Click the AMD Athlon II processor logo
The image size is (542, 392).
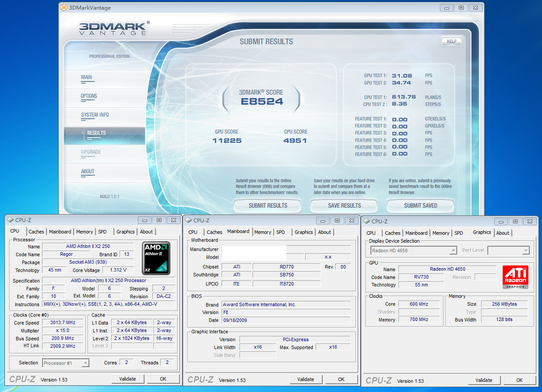[156, 258]
